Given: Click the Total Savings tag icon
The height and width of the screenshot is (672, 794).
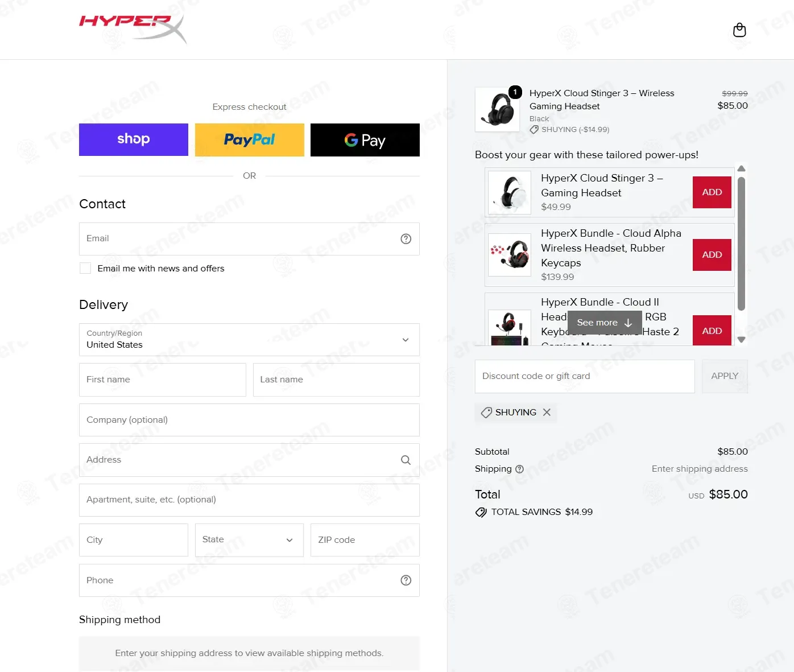Looking at the screenshot, I should pos(481,512).
